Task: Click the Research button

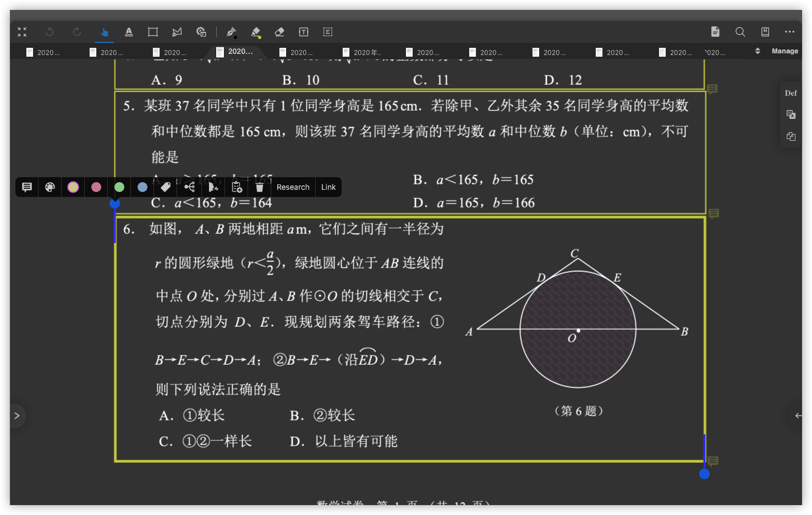Action: pyautogui.click(x=293, y=187)
